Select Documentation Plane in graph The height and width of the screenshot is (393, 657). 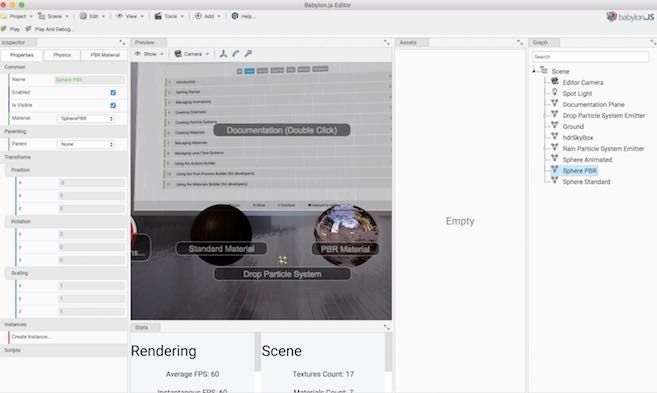(593, 104)
